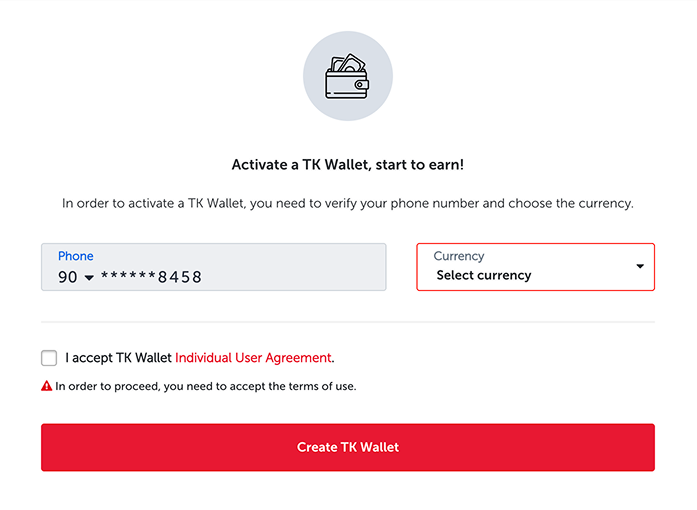Click the masked phone number ending 8458
Screen dimensions: 697x510
tap(151, 277)
